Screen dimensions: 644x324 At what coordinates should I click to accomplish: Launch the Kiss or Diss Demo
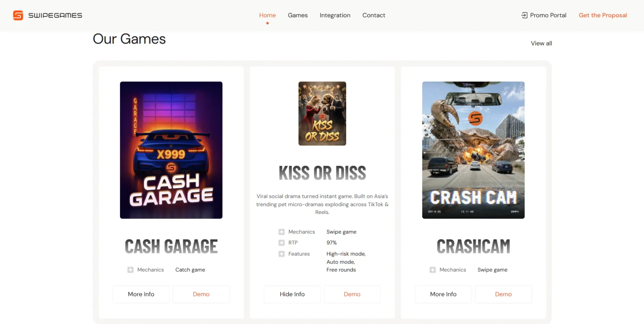click(x=352, y=294)
